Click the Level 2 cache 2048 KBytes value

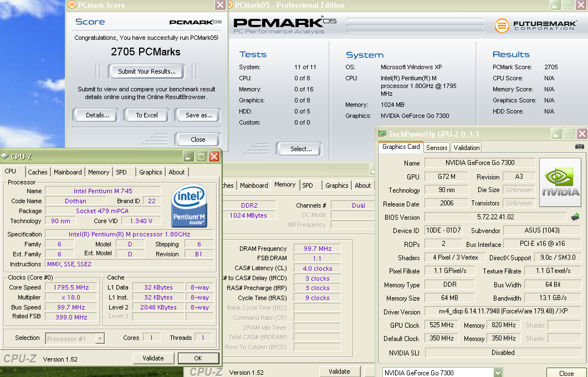(158, 307)
